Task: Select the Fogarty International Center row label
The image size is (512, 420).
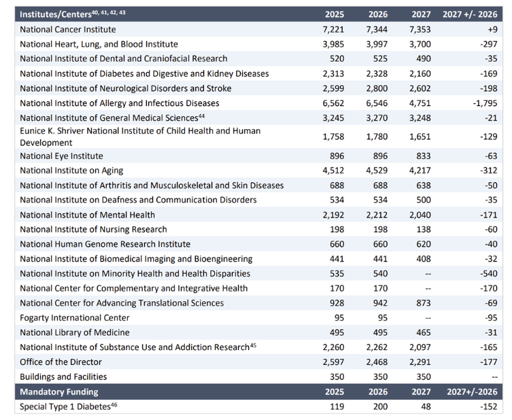Action: [x=75, y=317]
